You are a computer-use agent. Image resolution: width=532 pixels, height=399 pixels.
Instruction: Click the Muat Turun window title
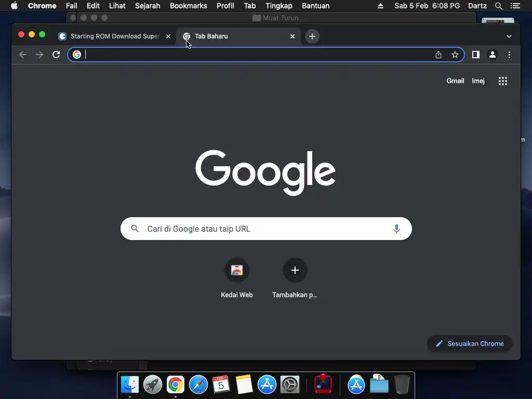(280, 18)
